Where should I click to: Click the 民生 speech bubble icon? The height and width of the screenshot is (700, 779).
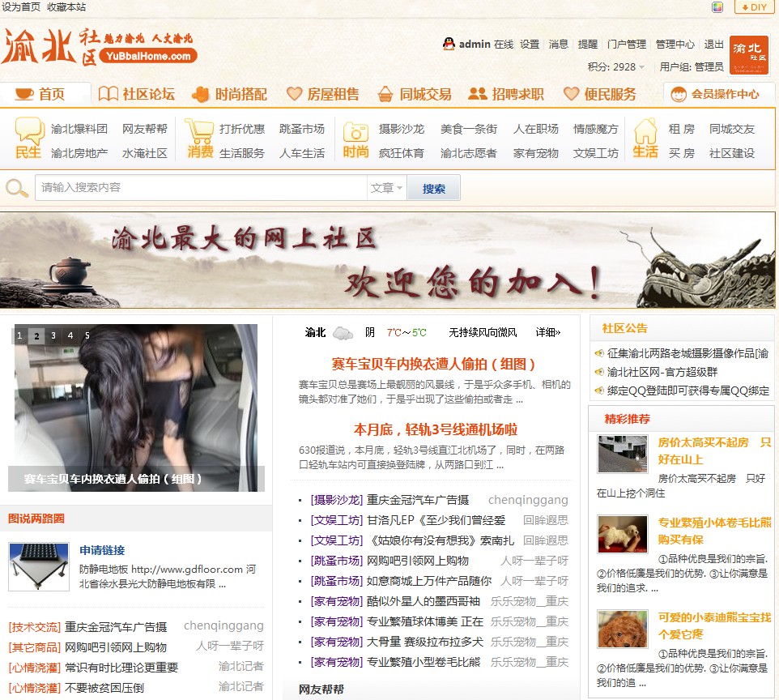pos(29,130)
